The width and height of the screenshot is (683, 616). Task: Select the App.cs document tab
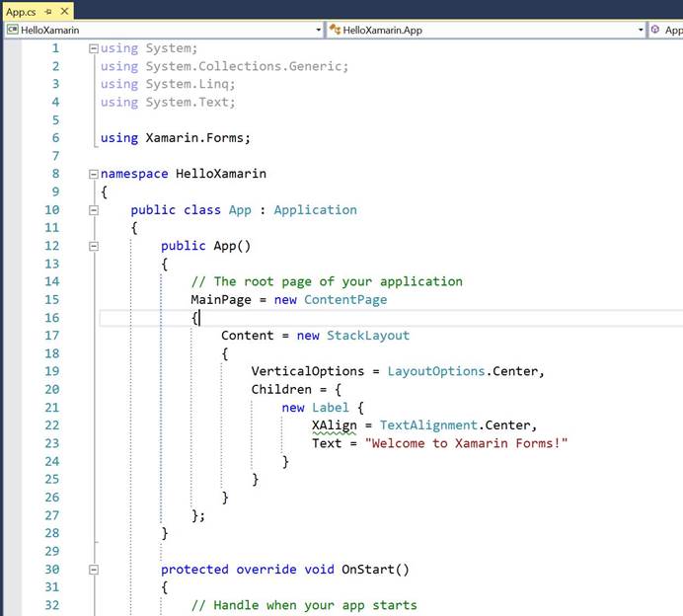[x=21, y=12]
